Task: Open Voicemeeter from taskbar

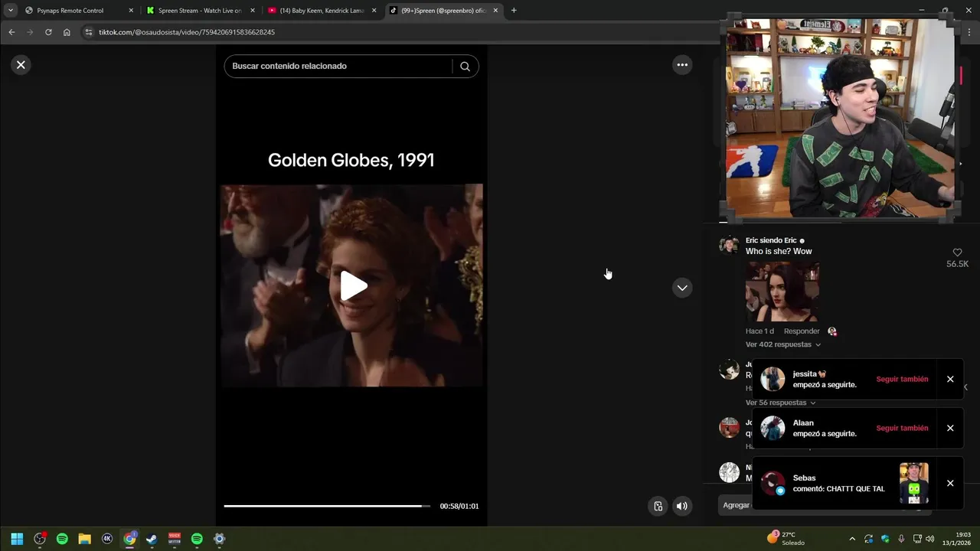Action: (175, 539)
